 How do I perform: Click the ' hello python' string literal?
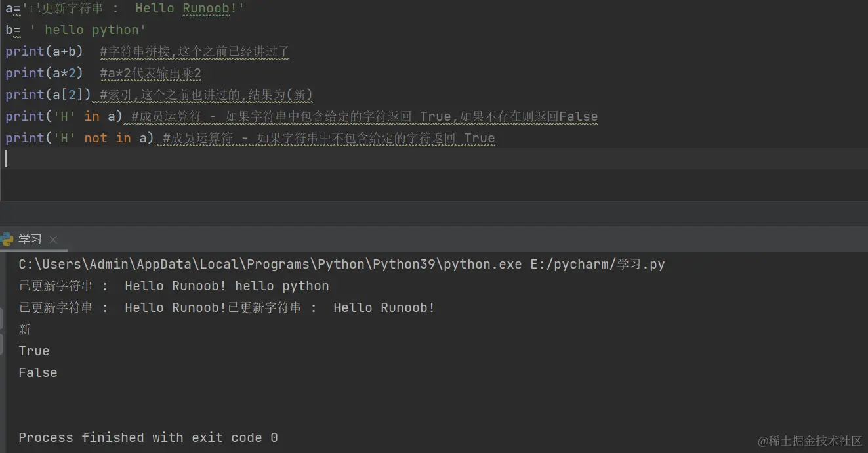88,30
